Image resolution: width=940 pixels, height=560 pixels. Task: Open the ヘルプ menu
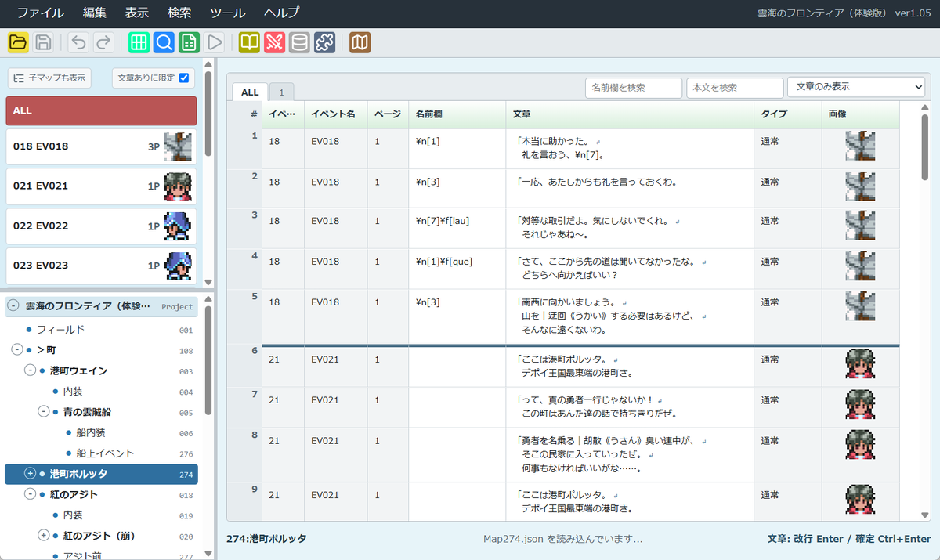click(x=282, y=13)
